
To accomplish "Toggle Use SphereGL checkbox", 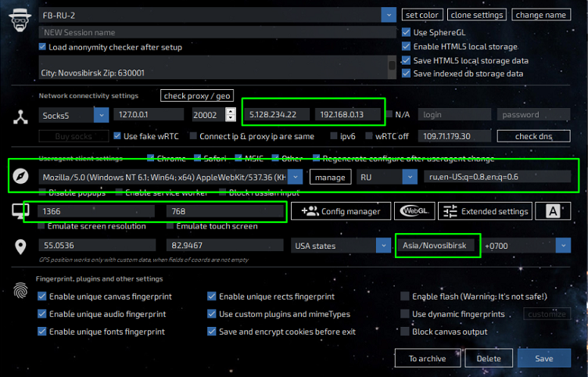I will click(406, 32).
